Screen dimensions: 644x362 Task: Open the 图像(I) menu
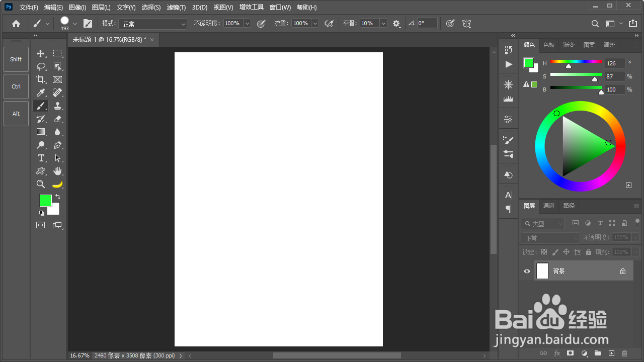(x=77, y=8)
